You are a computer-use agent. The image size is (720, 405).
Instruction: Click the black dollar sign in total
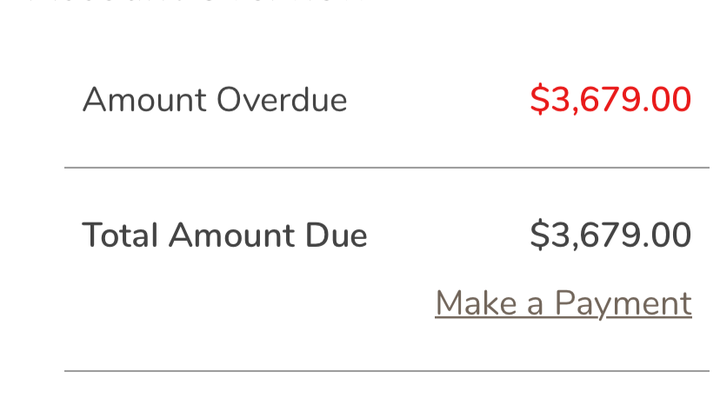coord(540,235)
